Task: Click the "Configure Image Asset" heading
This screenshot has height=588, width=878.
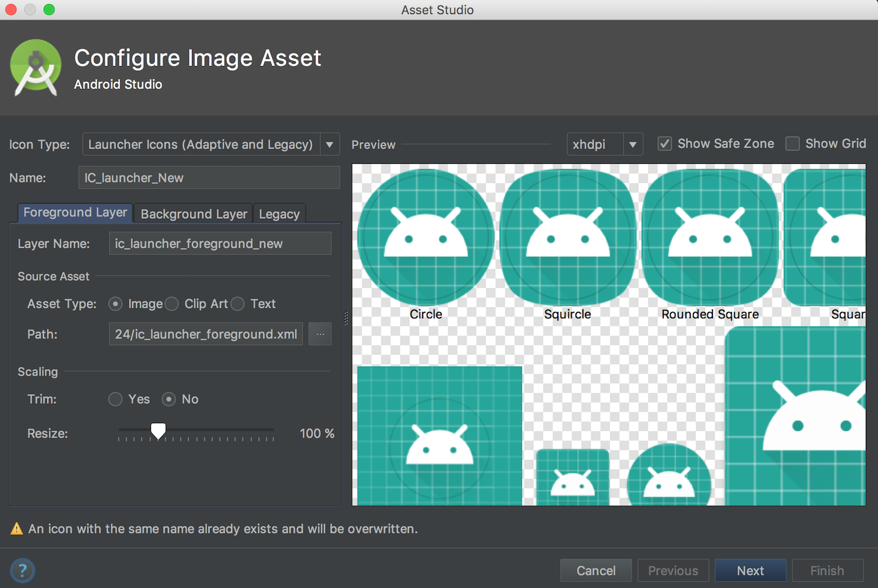Action: pyautogui.click(x=198, y=58)
